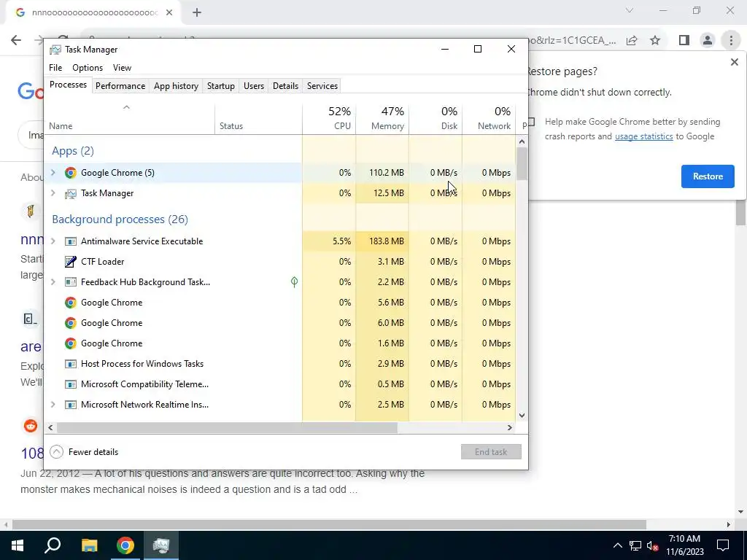Bookmark the page with Chrome's star icon
This screenshot has width=747, height=560.
tap(655, 41)
